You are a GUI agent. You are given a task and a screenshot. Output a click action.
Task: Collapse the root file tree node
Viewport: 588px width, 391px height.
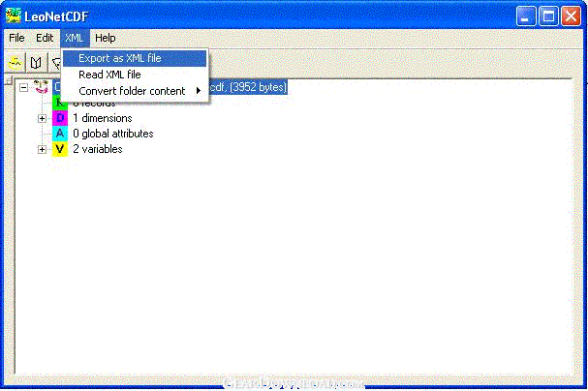pyautogui.click(x=23, y=88)
